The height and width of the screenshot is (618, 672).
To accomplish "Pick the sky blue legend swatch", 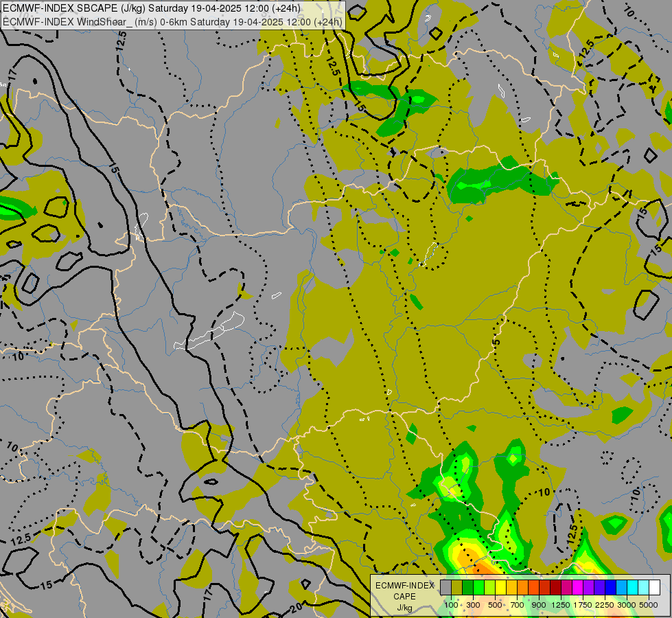I will [621, 587].
